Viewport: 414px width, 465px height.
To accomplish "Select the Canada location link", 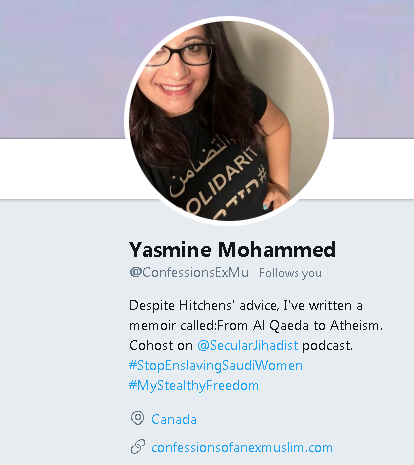I will (174, 419).
